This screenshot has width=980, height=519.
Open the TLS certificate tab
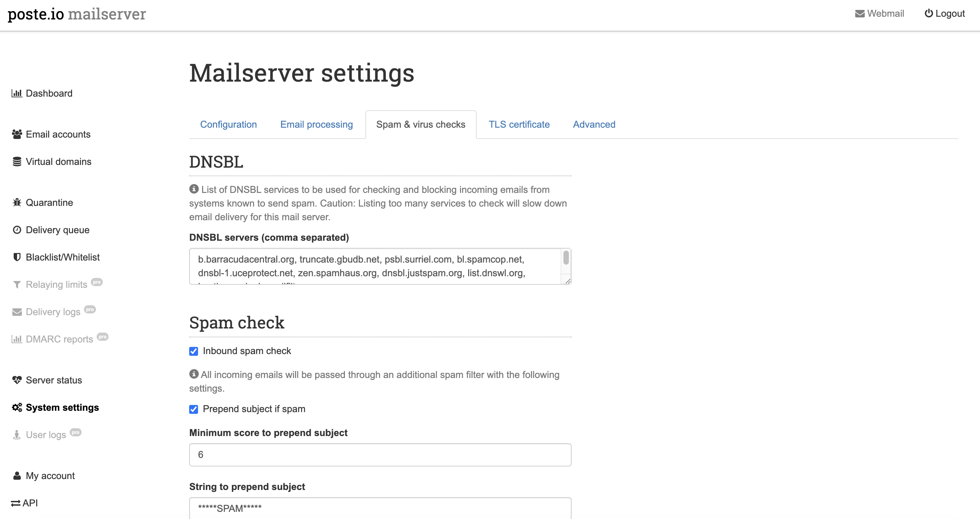pyautogui.click(x=519, y=124)
